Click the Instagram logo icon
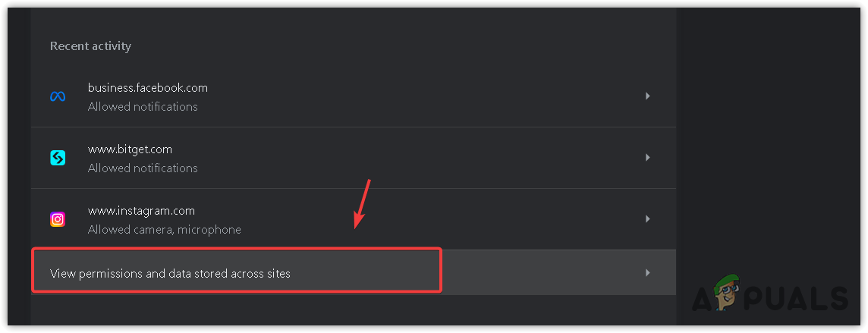The width and height of the screenshot is (868, 333). (58, 219)
